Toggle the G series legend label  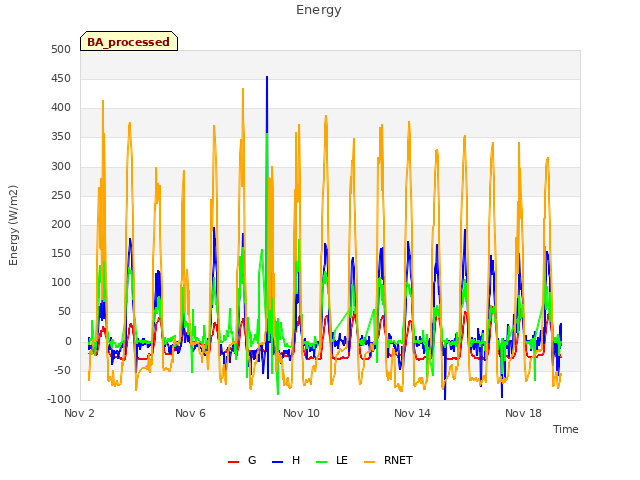[x=252, y=460]
